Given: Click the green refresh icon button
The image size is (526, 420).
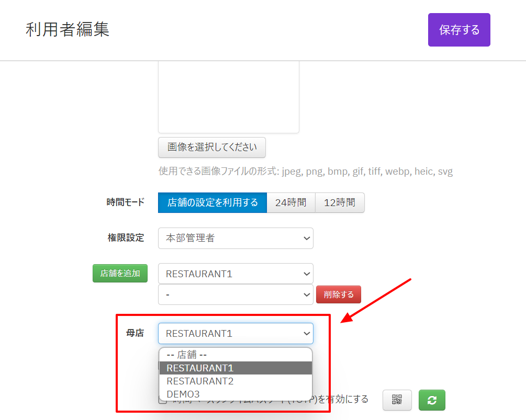Looking at the screenshot, I should (x=432, y=400).
